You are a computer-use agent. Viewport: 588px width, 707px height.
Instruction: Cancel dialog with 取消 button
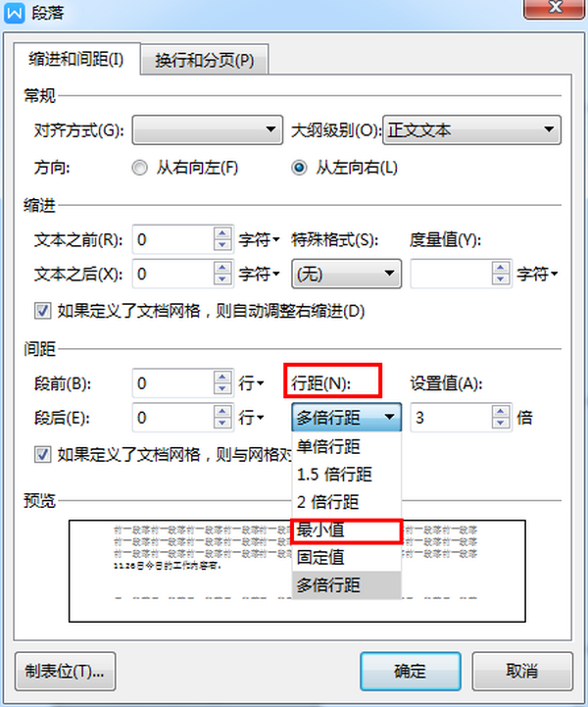pos(522,672)
